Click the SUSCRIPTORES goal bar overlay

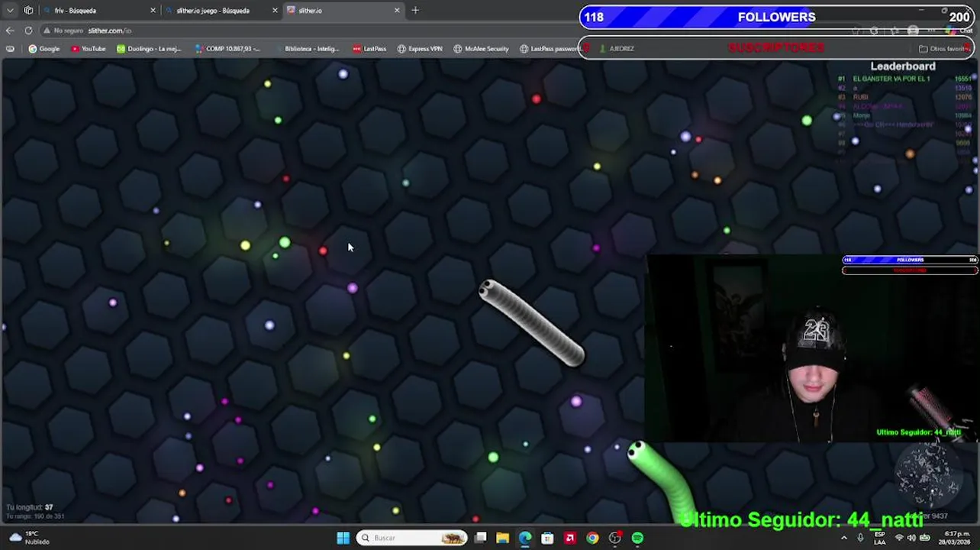point(776,47)
